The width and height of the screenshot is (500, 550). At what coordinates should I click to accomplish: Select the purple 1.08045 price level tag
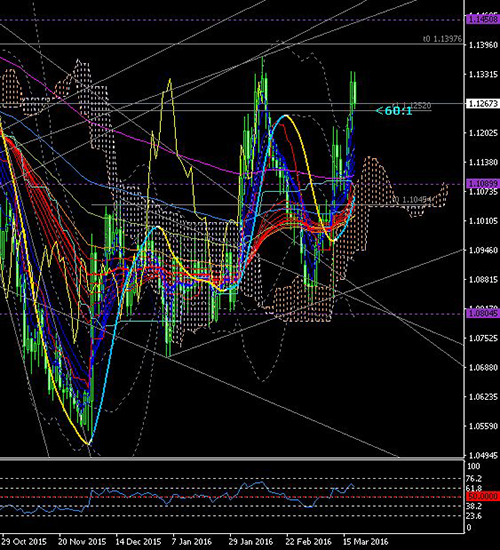click(x=483, y=314)
